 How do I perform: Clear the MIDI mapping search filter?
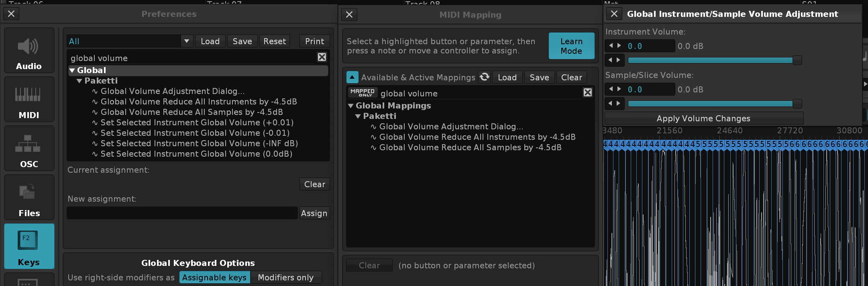pyautogui.click(x=587, y=93)
